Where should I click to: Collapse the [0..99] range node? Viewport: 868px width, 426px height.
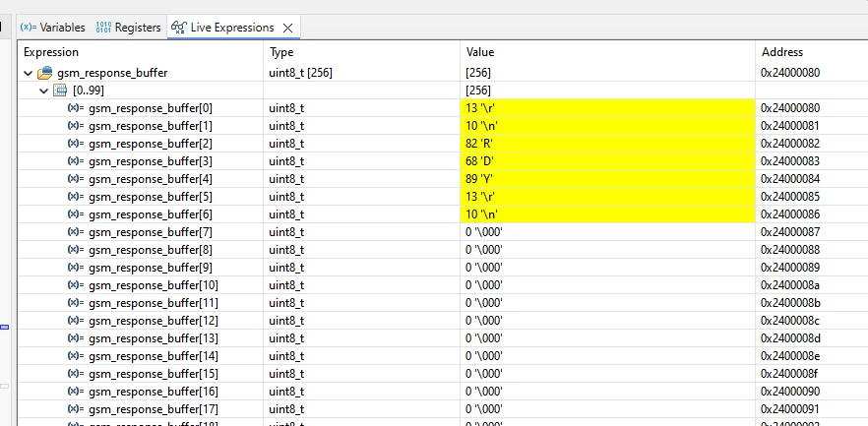43,91
